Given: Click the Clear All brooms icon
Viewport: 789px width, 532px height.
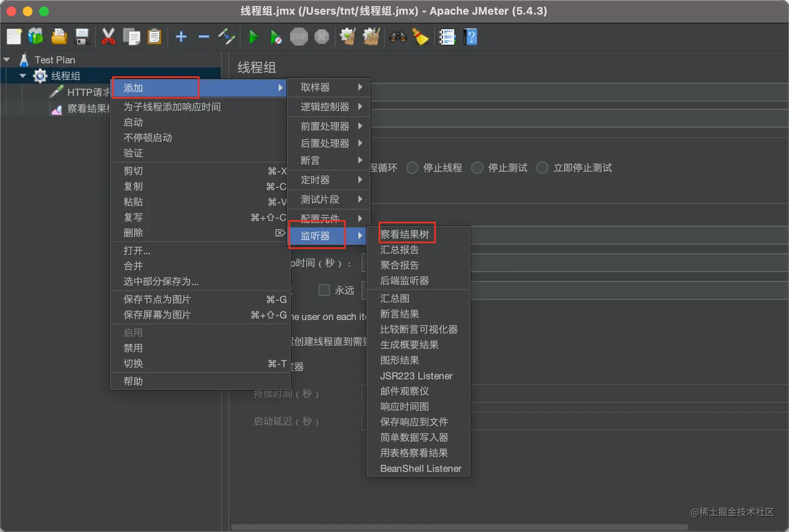Looking at the screenshot, I should click(x=371, y=37).
